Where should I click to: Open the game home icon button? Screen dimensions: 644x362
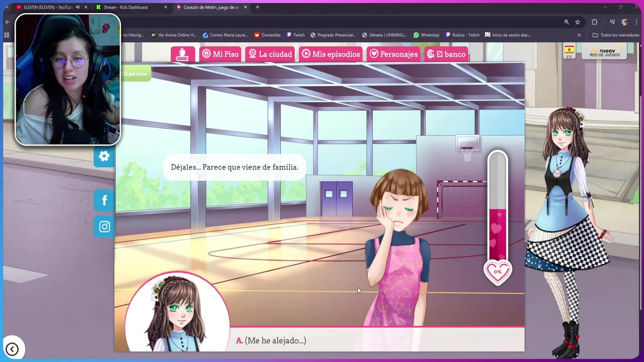pyautogui.click(x=183, y=54)
